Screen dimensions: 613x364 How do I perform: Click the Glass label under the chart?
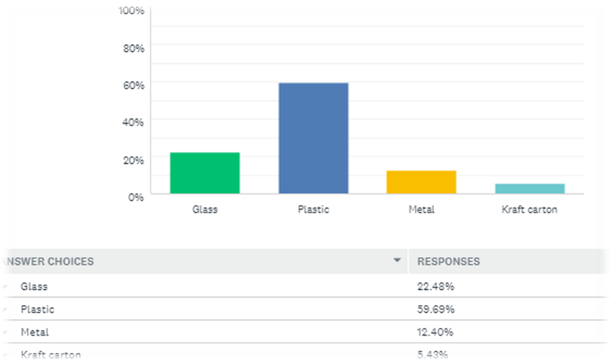pyautogui.click(x=204, y=210)
